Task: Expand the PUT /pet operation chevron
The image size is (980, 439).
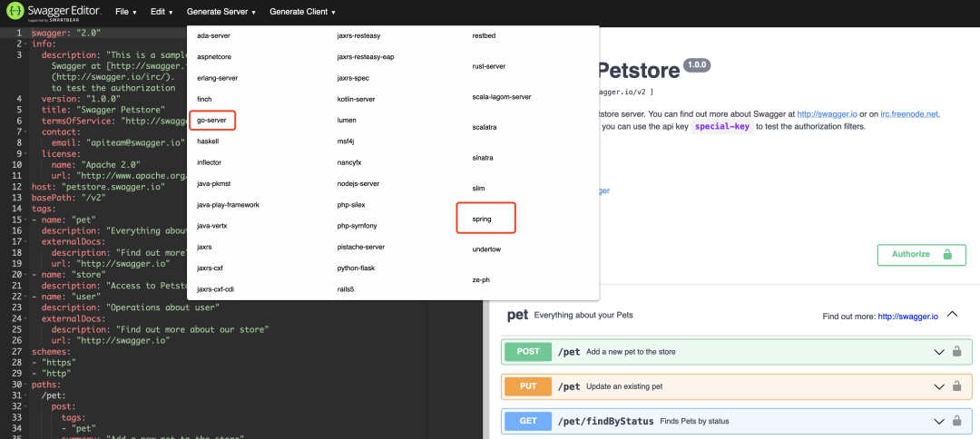Action: [939, 387]
